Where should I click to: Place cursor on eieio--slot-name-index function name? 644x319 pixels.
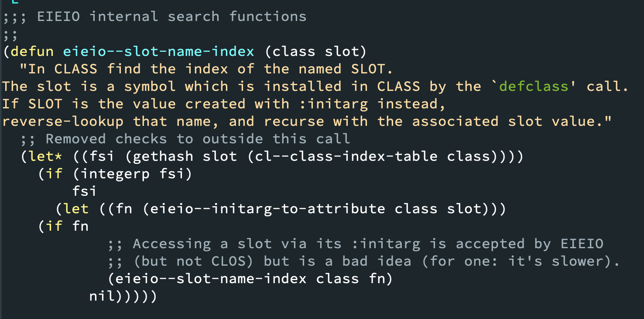click(159, 52)
